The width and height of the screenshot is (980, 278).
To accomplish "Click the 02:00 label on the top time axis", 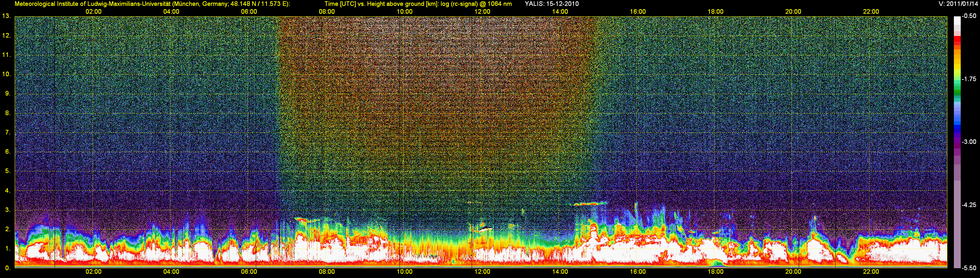I will [93, 12].
